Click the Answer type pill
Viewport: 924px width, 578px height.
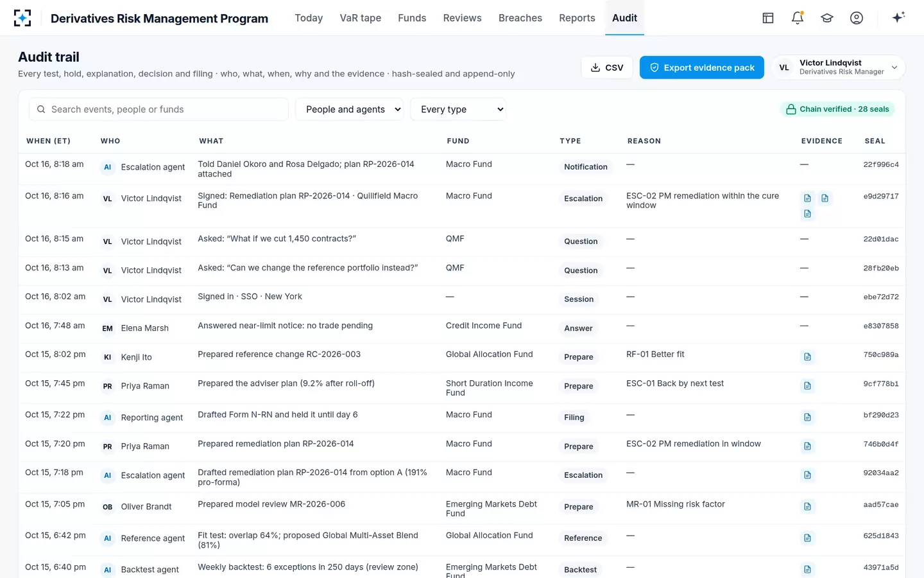pos(578,328)
